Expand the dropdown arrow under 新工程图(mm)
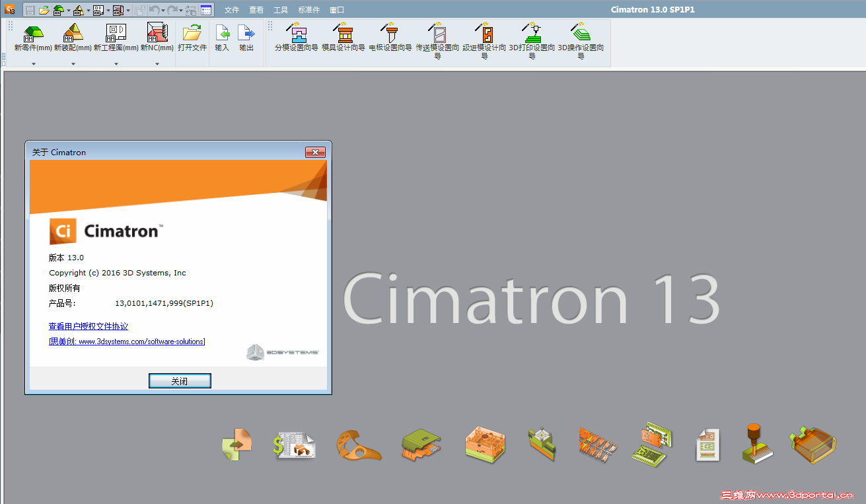The image size is (866, 504). (x=116, y=64)
